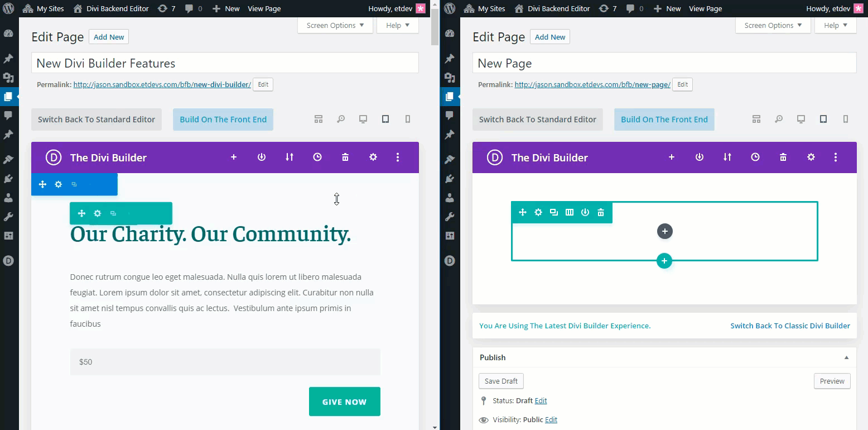Click move icon on green row toolbar, Features page
868x430 pixels.
click(x=81, y=213)
